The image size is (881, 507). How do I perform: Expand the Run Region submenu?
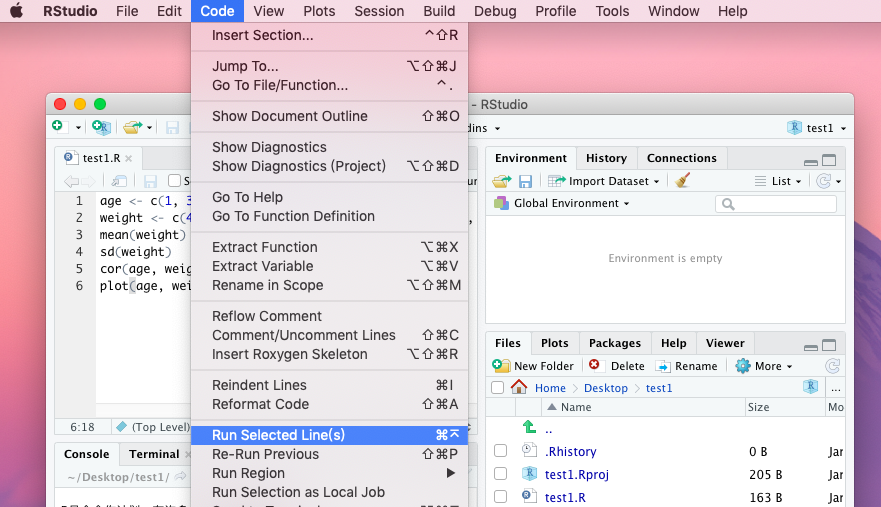330,473
